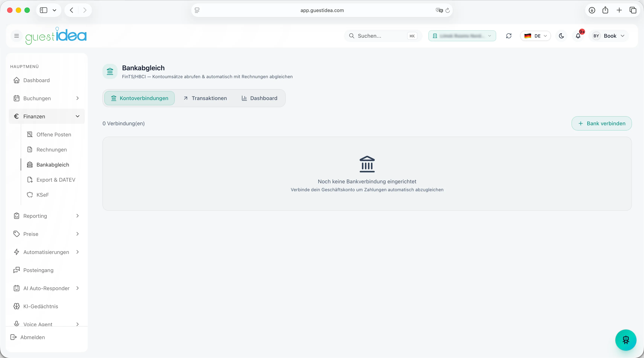The height and width of the screenshot is (358, 644).
Task: Click the Bank verbinden button
Action: click(601, 123)
